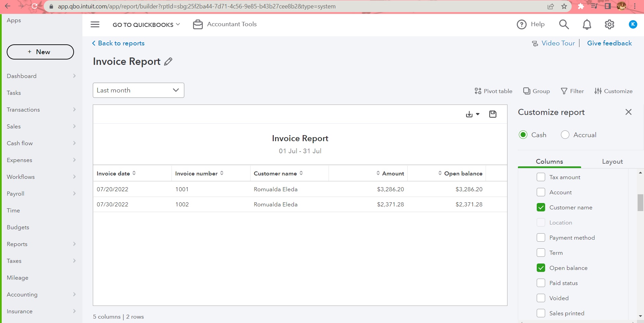Expand the Dashboard sidebar submenu

point(74,76)
